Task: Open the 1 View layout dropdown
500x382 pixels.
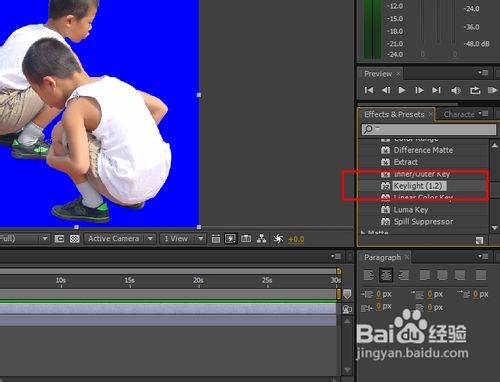Action: [183, 239]
